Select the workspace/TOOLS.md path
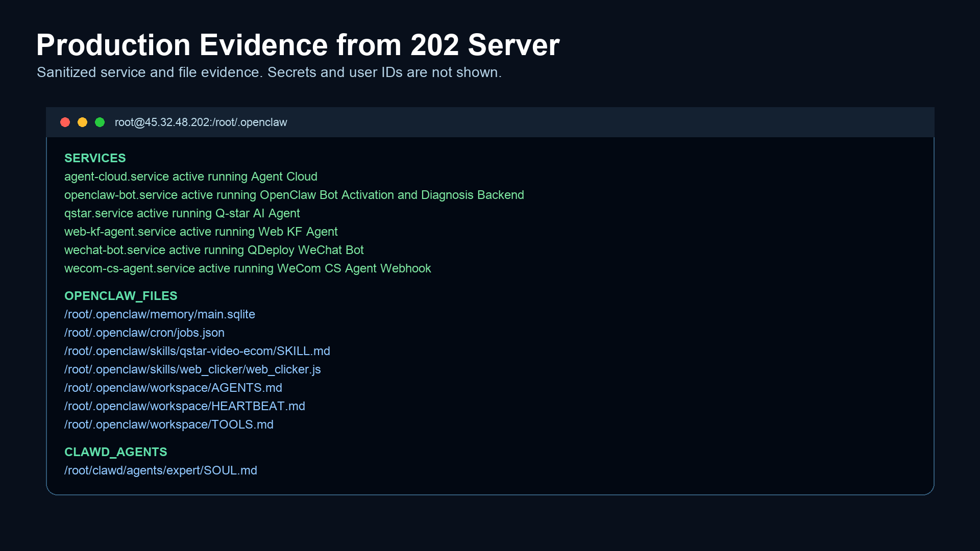980x551 pixels. coord(169,424)
